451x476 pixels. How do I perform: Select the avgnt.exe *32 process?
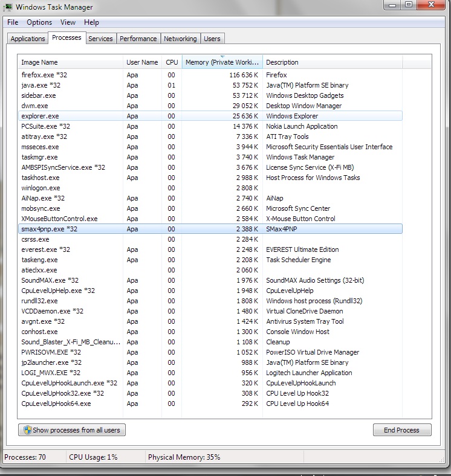pos(210,321)
